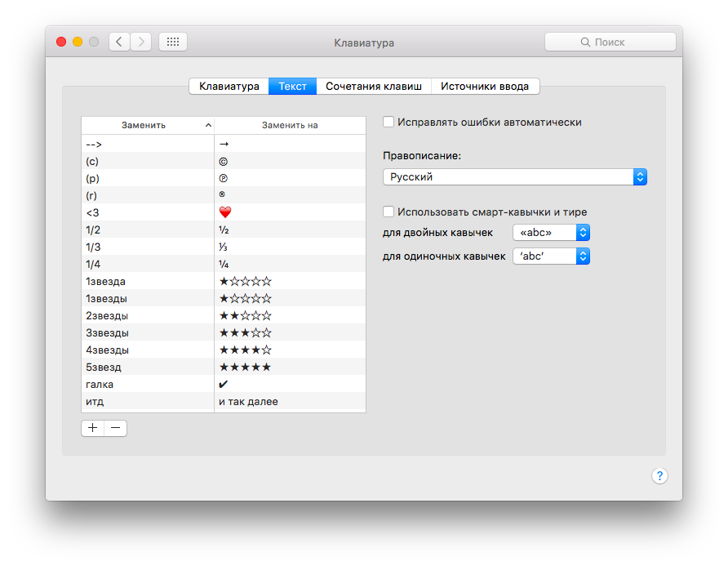The image size is (728, 566).
Task: Select the (p) shortcut row
Action: (224, 178)
